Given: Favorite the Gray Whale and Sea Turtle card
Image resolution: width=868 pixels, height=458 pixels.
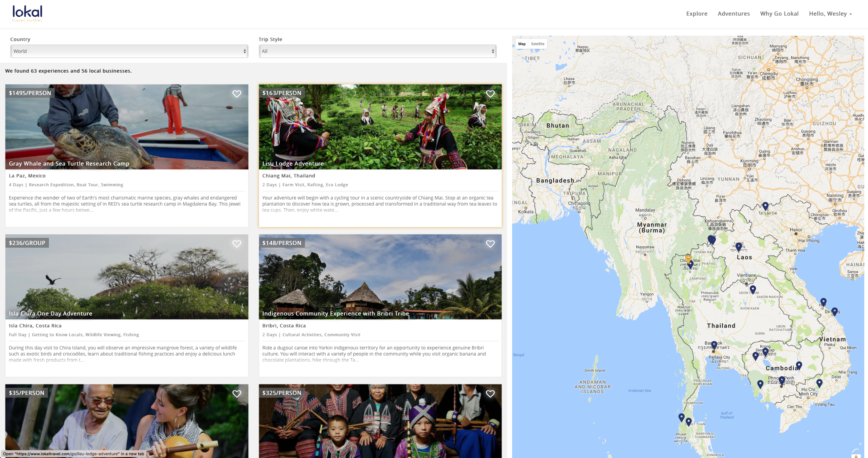Looking at the screenshot, I should (x=236, y=94).
